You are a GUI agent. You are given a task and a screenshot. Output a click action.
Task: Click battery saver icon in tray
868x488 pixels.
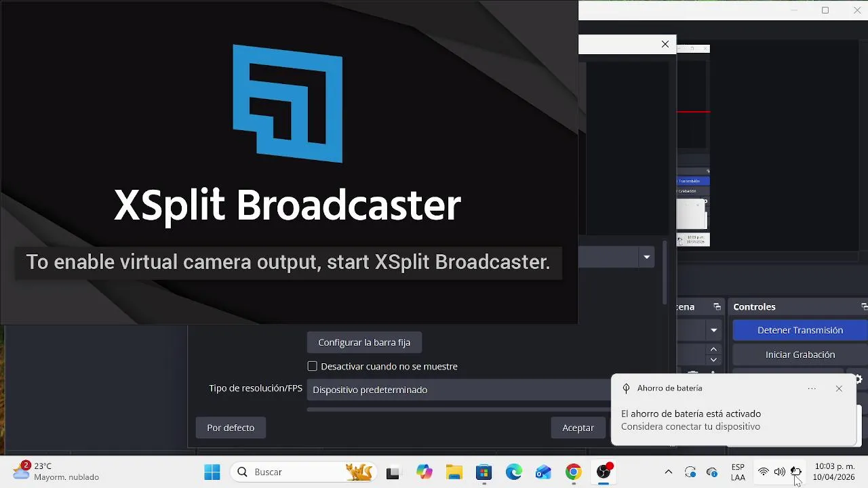796,472
